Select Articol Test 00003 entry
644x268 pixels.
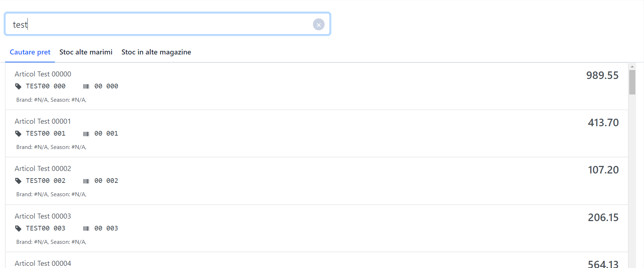click(x=317, y=228)
